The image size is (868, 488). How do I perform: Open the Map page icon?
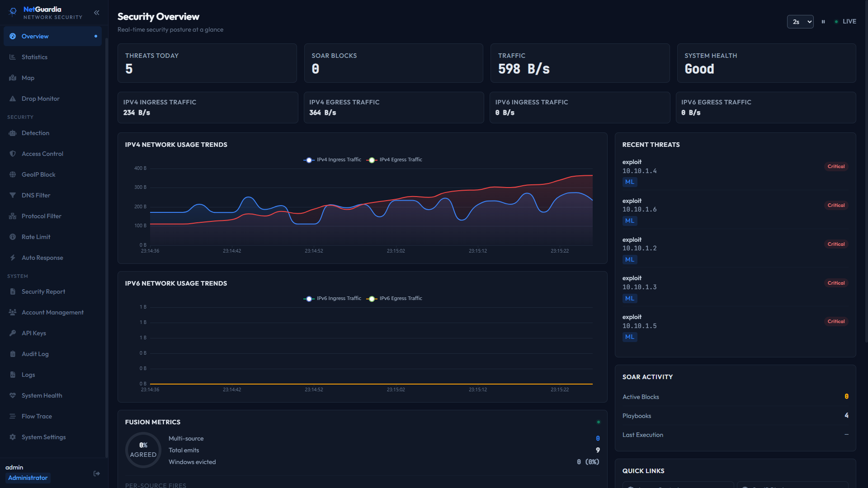(13, 78)
